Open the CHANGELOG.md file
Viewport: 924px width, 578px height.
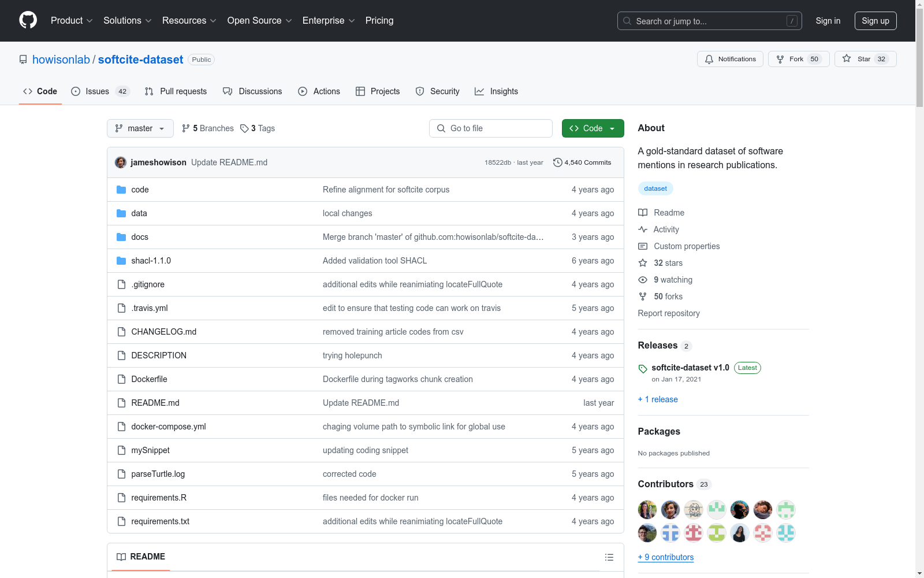click(164, 332)
